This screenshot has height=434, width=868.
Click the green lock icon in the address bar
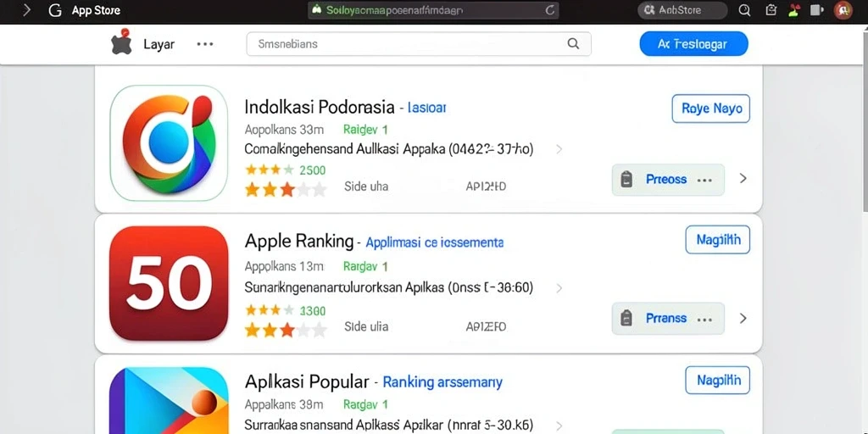[x=317, y=10]
